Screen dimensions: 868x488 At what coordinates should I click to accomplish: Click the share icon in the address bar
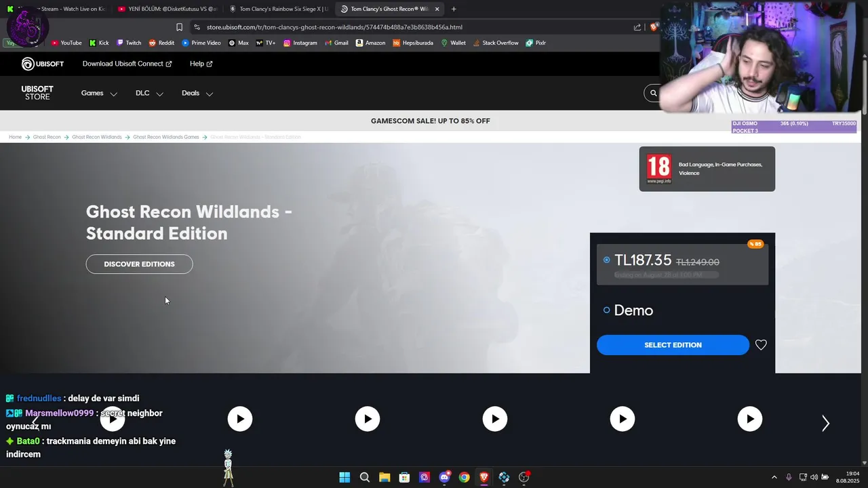(x=637, y=27)
